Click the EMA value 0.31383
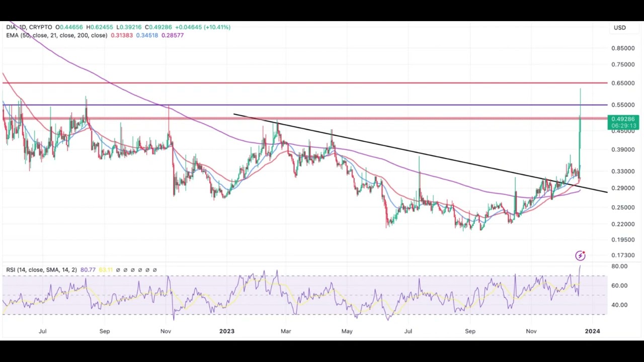 (x=121, y=35)
